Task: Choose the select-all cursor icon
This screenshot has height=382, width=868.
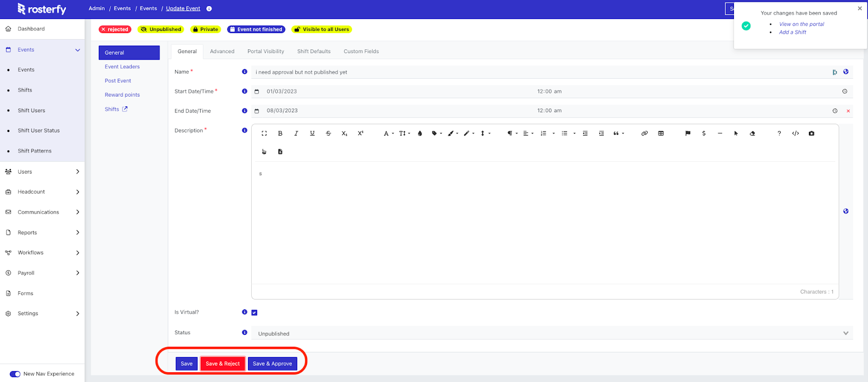Action: 736,133
